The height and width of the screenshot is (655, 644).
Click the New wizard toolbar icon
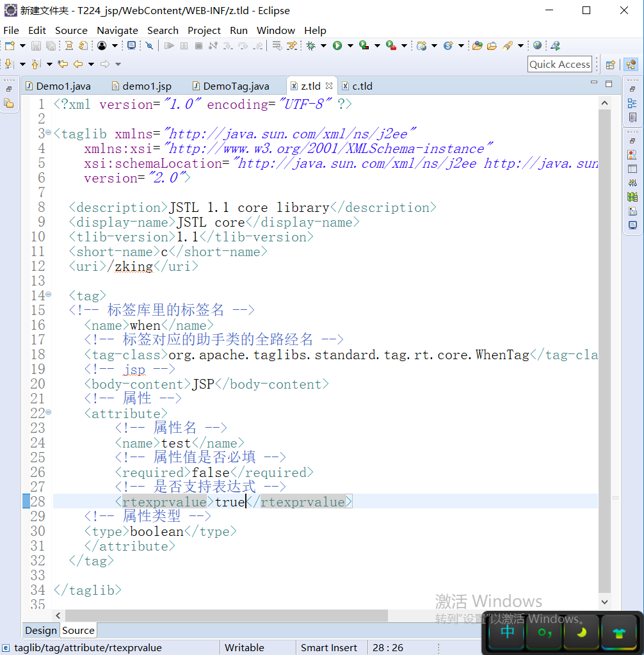click(10, 45)
